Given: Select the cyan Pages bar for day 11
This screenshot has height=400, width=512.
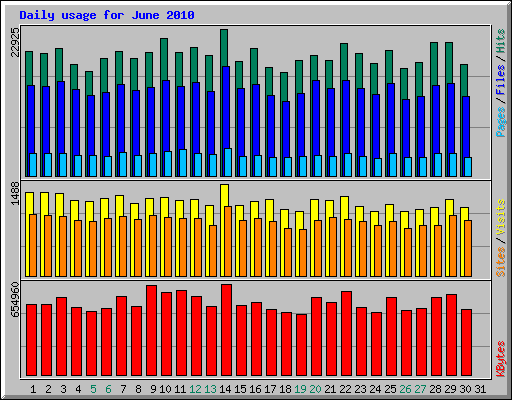Looking at the screenshot, I should click(x=183, y=163).
